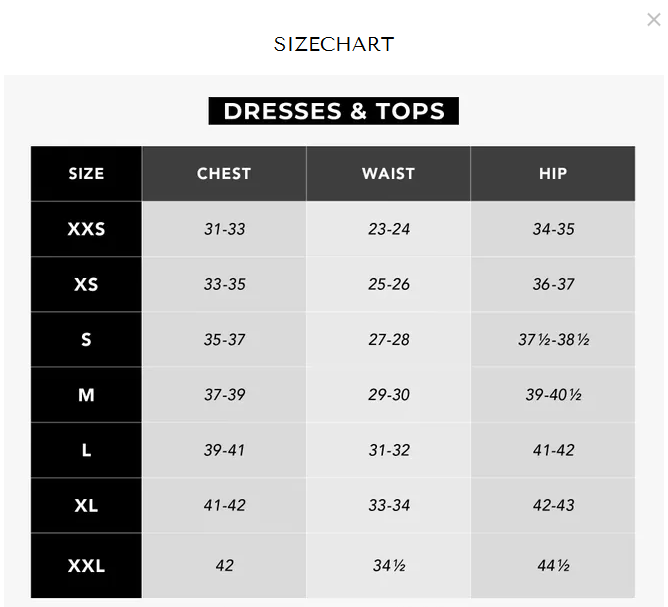Image resolution: width=668 pixels, height=607 pixels.
Task: Click the SIZECHART title text
Action: click(334, 44)
